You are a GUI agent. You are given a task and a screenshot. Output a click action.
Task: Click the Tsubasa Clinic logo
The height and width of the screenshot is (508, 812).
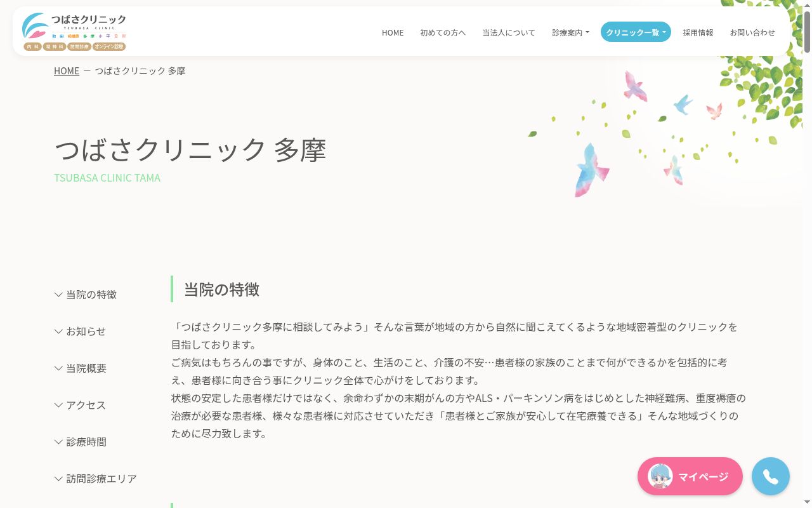point(74,31)
